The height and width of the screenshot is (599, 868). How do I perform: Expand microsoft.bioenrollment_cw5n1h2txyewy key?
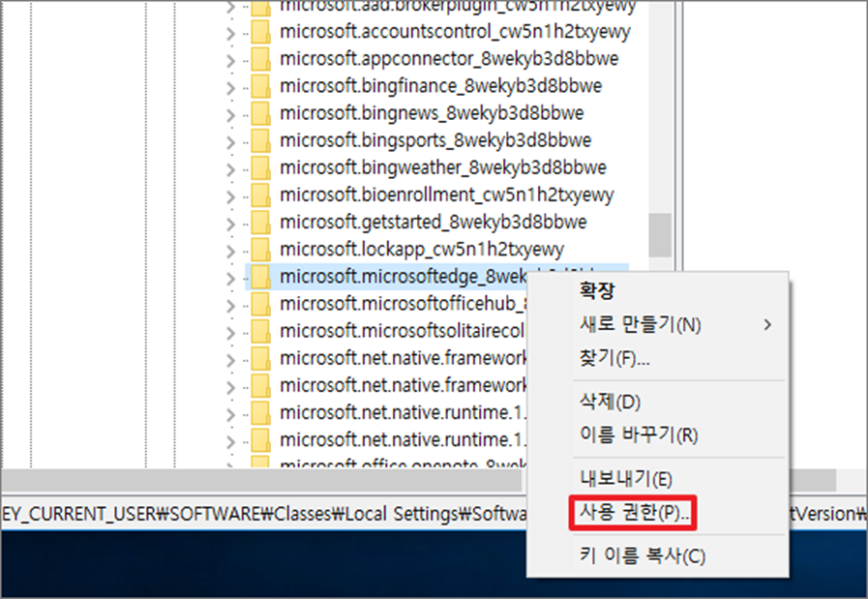coord(231,197)
